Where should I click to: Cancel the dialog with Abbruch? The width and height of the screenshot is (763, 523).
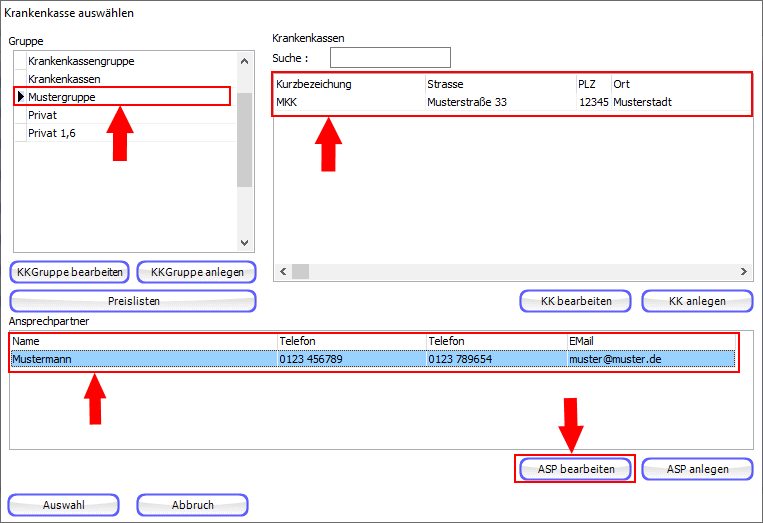[192, 505]
